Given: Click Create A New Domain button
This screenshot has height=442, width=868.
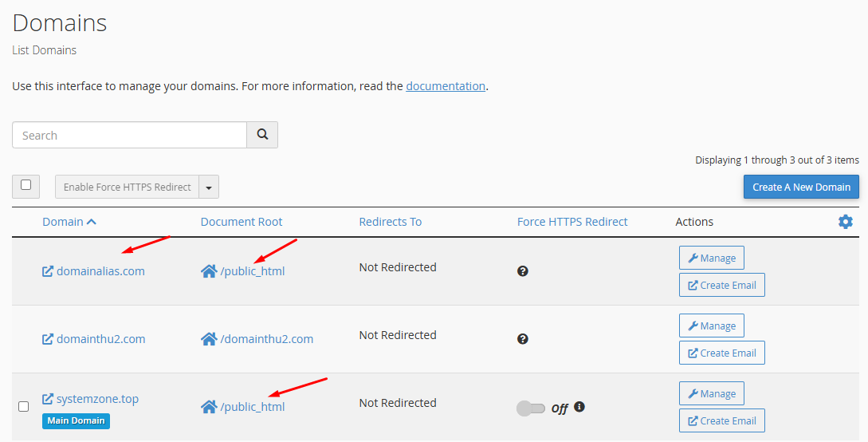Looking at the screenshot, I should [801, 187].
